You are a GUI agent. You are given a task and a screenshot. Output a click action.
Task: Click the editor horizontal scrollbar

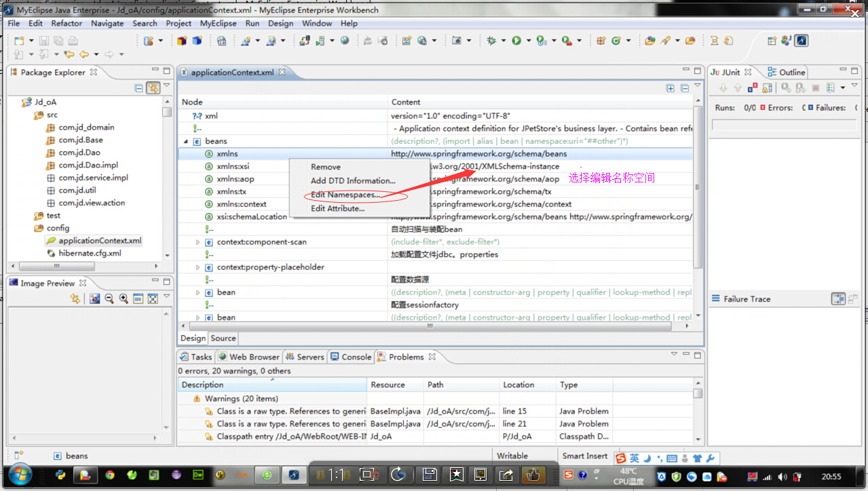point(429,326)
